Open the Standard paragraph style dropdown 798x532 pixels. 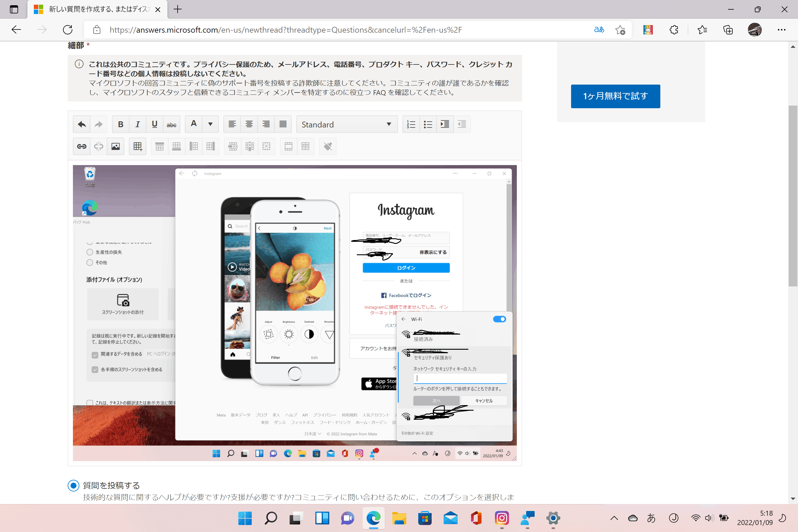[347, 125]
